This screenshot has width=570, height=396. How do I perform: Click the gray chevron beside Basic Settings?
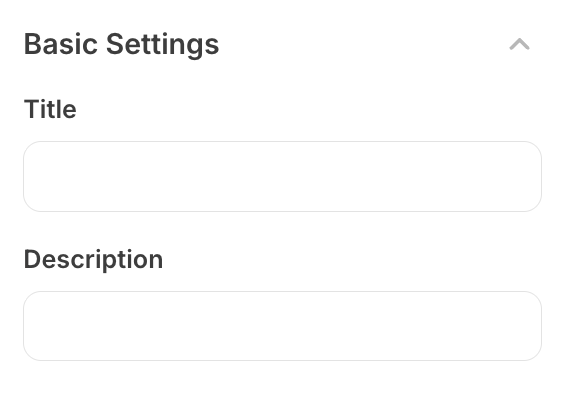point(519,44)
